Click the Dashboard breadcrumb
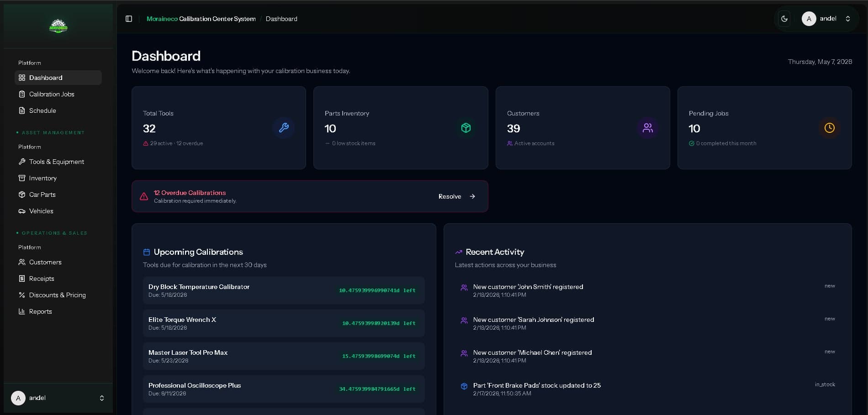 tap(281, 19)
